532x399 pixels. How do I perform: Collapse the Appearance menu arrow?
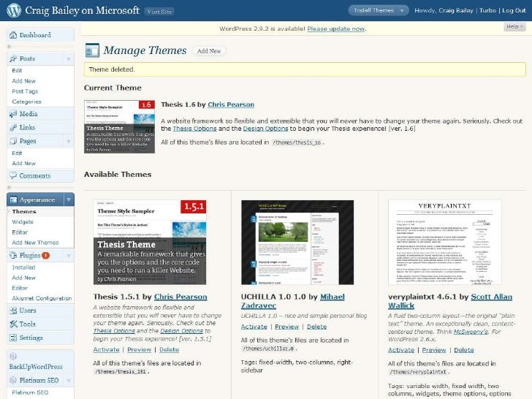69,199
